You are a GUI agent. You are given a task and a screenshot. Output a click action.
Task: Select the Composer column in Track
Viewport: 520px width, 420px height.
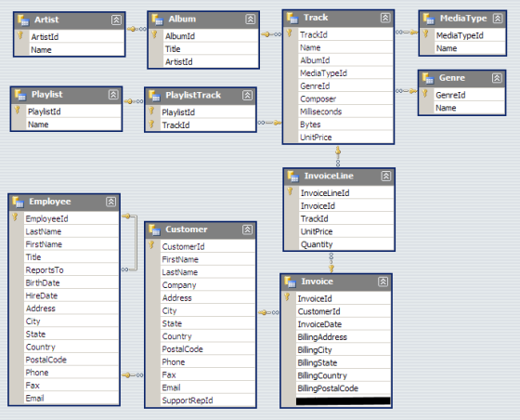(345, 98)
